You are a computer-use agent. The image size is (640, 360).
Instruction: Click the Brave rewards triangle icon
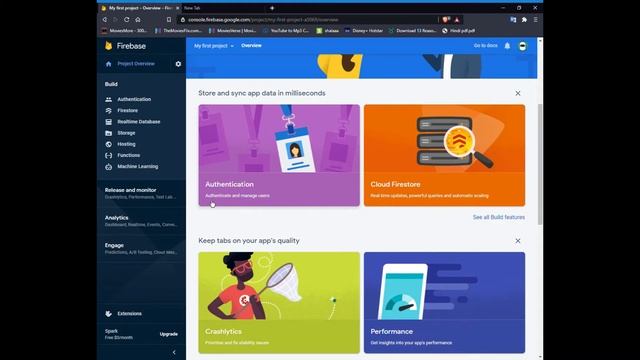457,20
